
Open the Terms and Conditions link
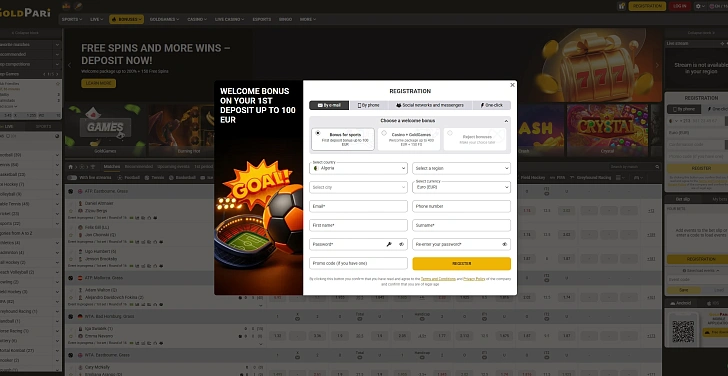438,279
